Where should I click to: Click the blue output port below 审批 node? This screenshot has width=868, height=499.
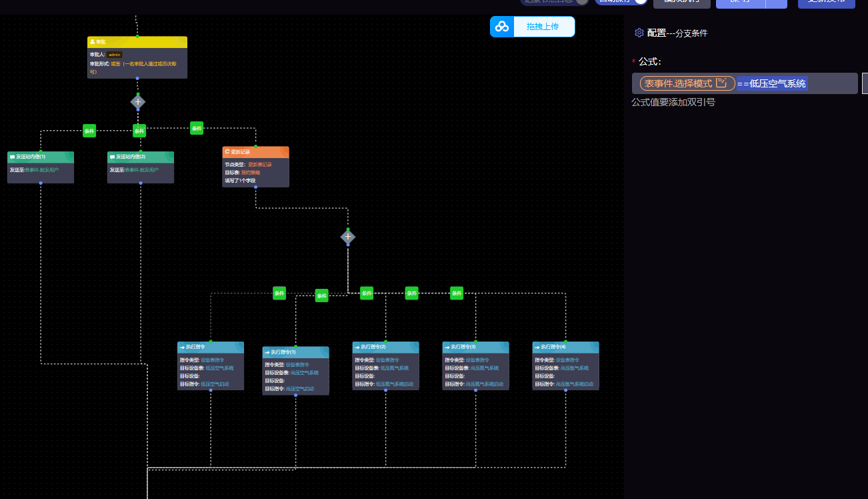point(137,79)
